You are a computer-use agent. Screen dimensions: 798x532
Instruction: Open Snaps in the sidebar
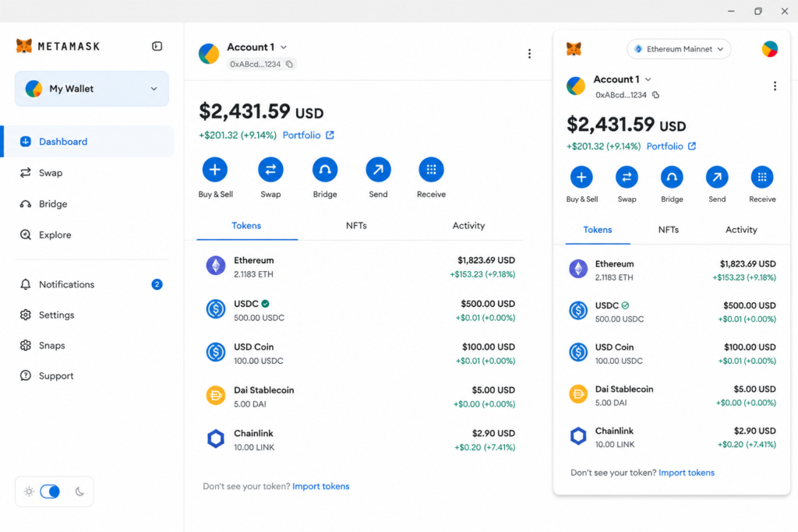pos(52,345)
